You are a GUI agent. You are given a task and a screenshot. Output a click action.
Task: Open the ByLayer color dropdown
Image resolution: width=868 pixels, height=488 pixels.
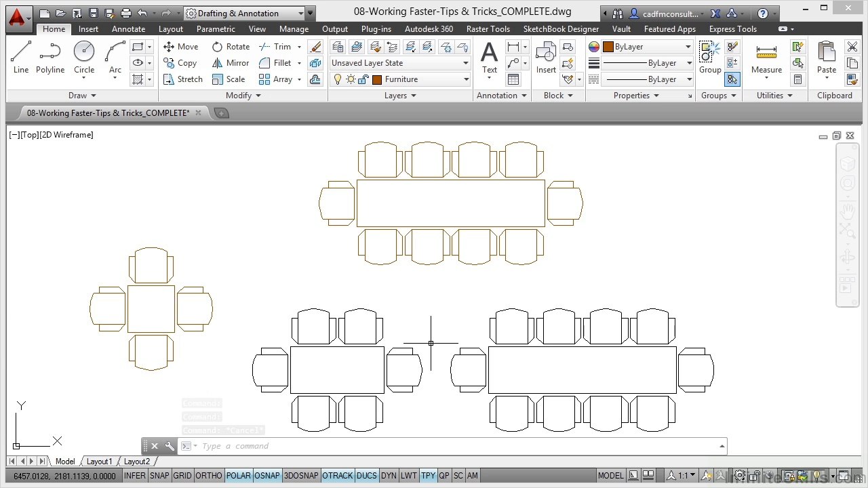pos(648,47)
